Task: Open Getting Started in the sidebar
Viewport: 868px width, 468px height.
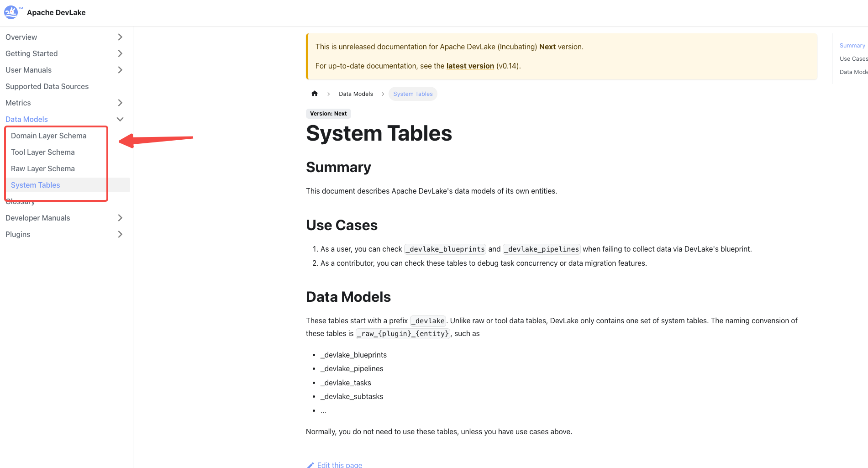Action: coord(32,53)
